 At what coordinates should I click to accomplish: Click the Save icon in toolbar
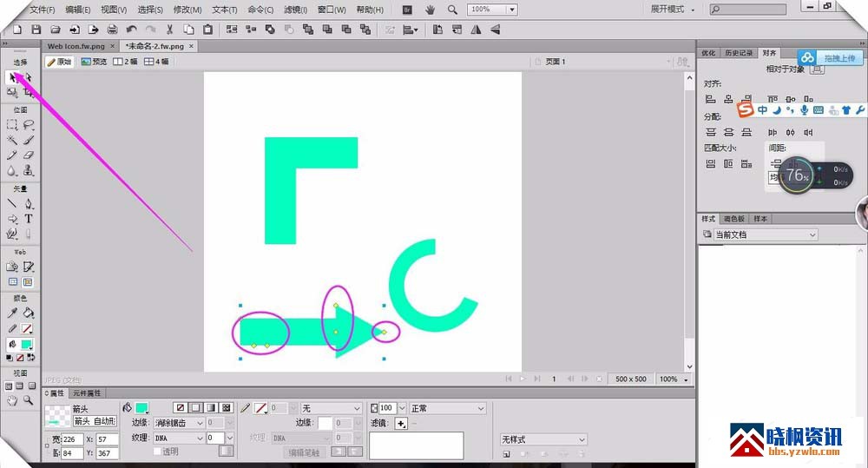(36, 30)
